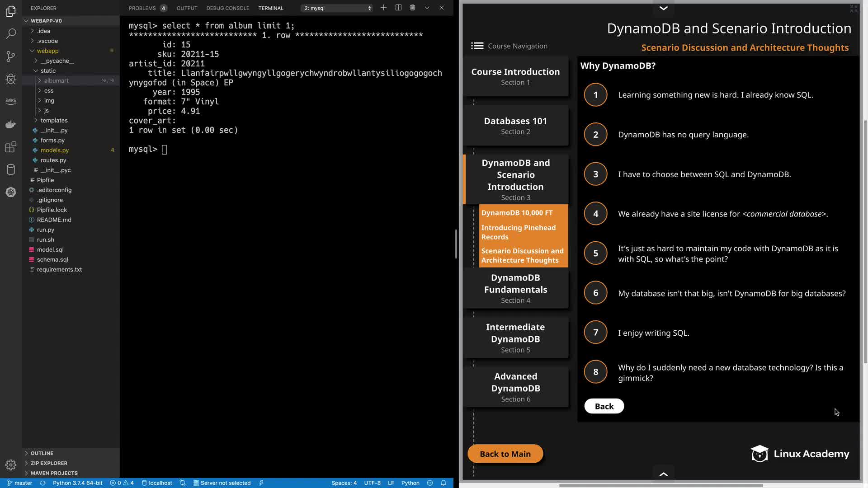Open models.py in the explorer
This screenshot has height=488, width=868.
[x=55, y=150]
